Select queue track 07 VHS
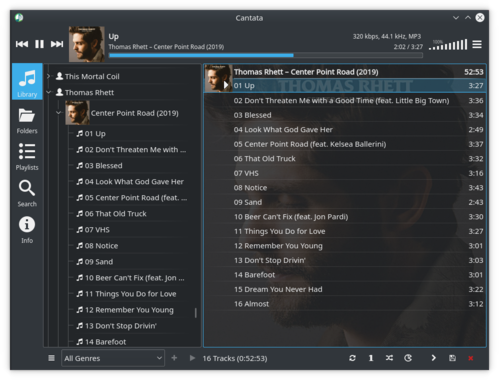Viewport: 499px width, 380px height. [345, 173]
